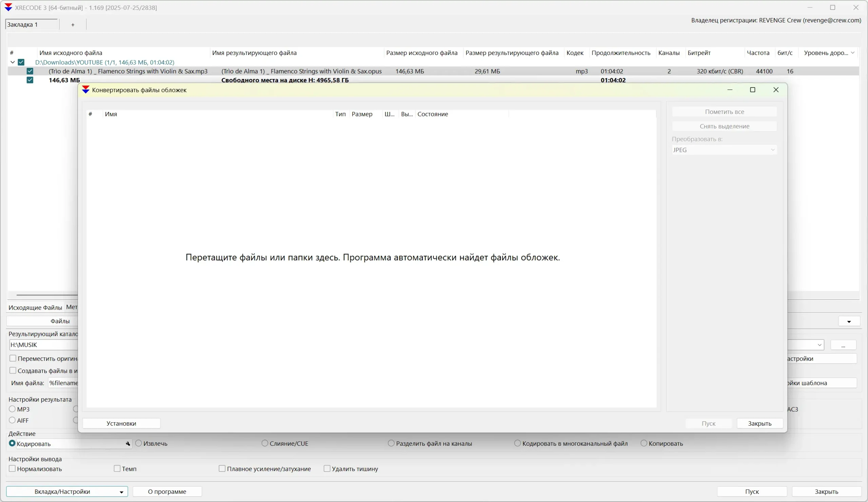This screenshot has width=868, height=502.
Task: Uncheck the Flamenco Strings mp3 file checkbox
Action: coord(30,71)
